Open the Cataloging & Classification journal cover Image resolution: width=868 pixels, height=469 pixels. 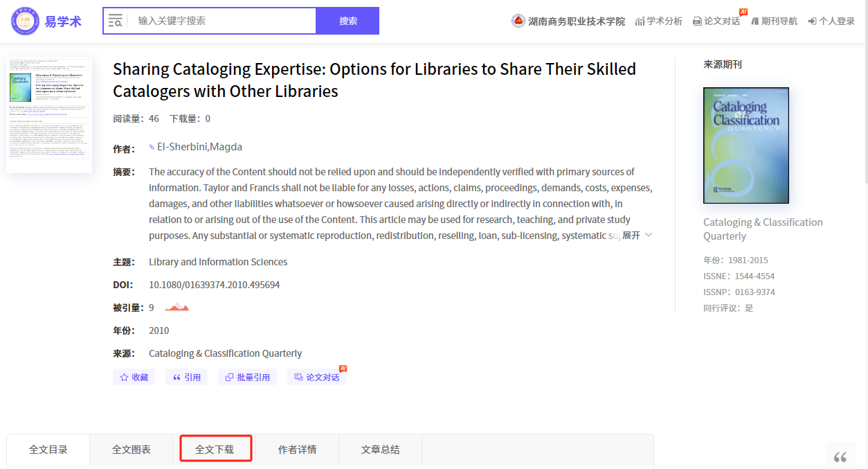(745, 145)
